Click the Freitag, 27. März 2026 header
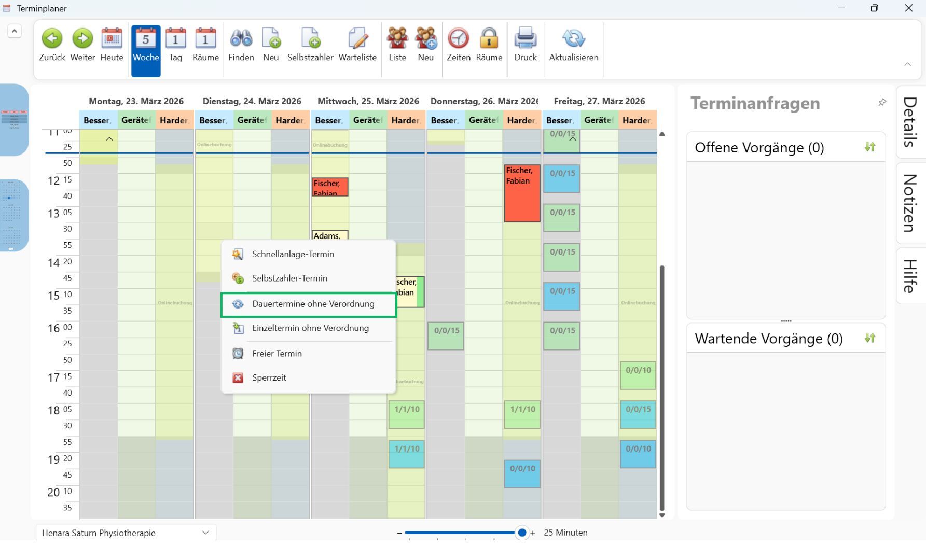Viewport: 926px width, 560px height. [x=599, y=101]
